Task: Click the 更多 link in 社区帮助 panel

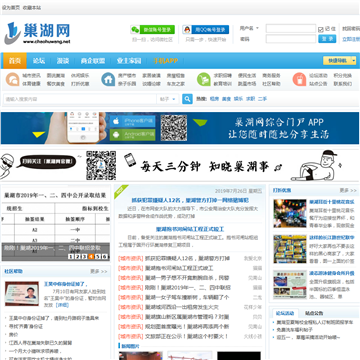Action: 99,272
